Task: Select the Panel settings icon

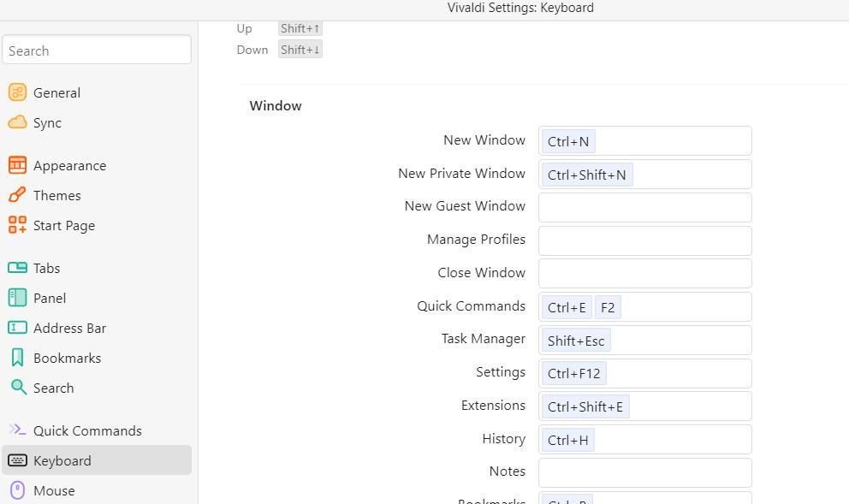Action: point(16,298)
